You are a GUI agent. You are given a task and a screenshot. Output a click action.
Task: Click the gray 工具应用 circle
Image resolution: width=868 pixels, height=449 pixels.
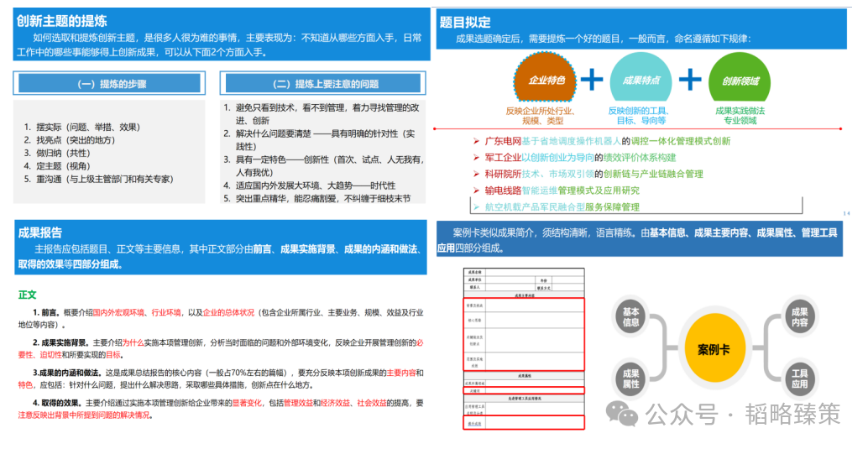pyautogui.click(x=799, y=379)
